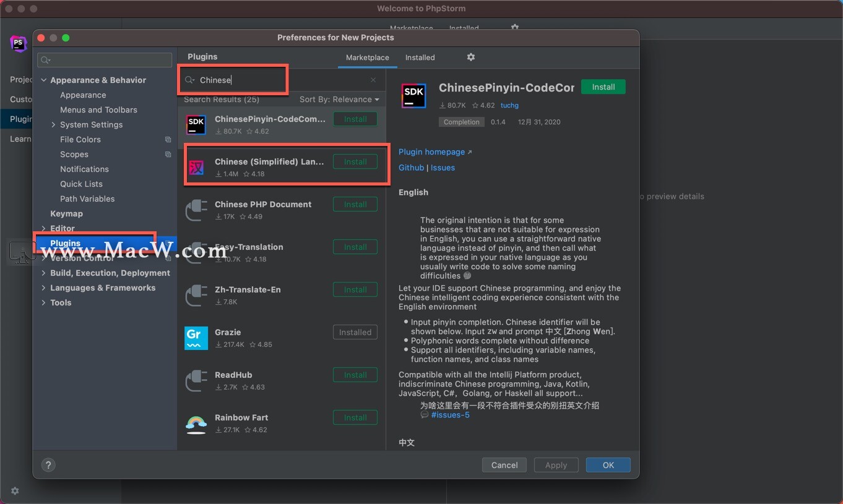Click the OK button
This screenshot has height=504, width=843.
click(608, 465)
